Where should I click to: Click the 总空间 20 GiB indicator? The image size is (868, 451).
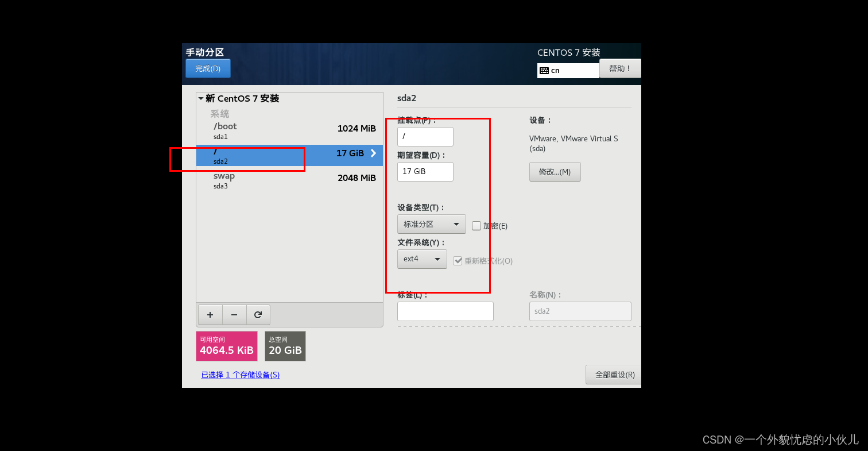(x=285, y=346)
